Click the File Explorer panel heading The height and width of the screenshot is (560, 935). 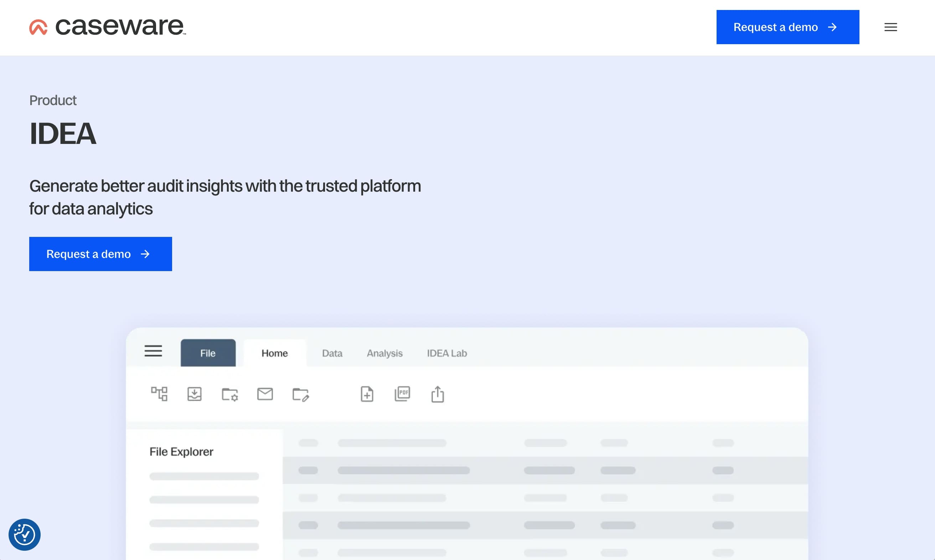[x=181, y=452]
